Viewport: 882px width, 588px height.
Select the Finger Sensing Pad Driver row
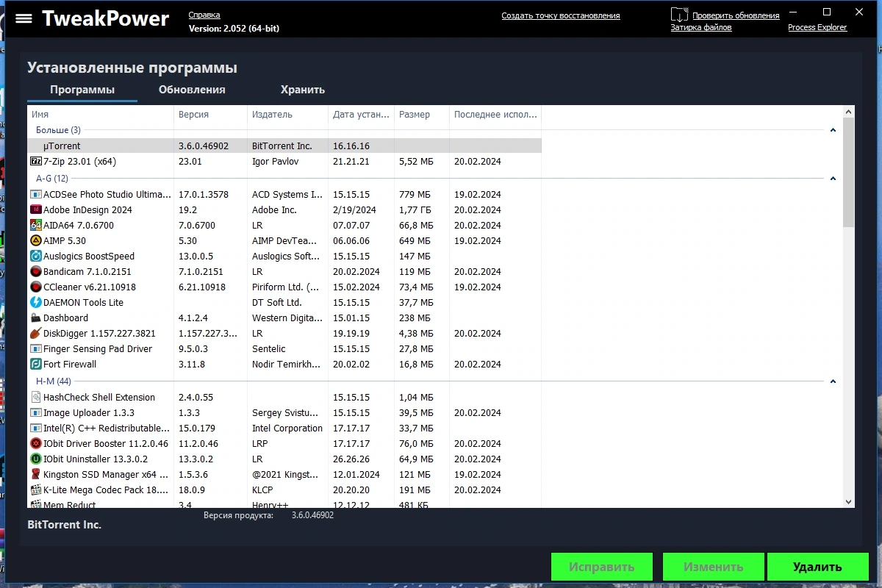tap(284, 349)
